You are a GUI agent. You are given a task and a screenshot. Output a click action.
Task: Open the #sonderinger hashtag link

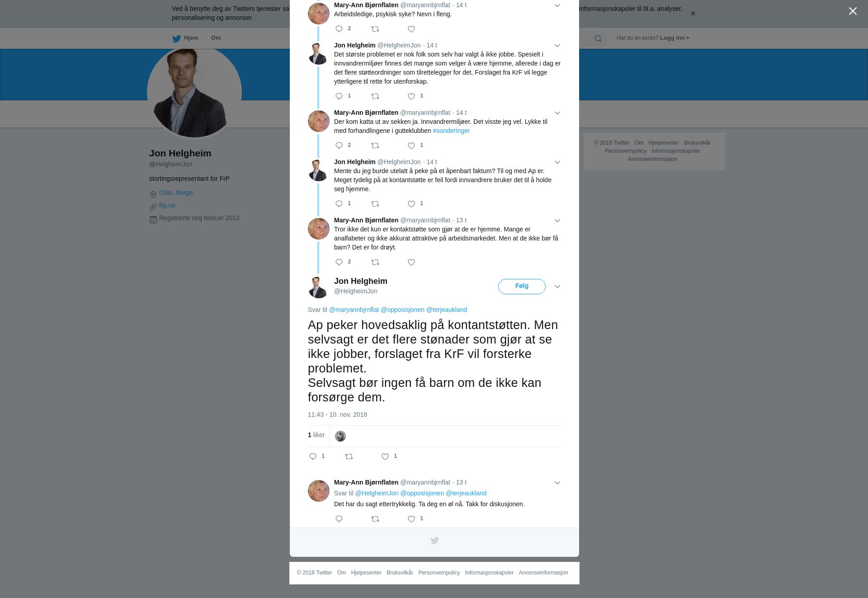(x=451, y=131)
